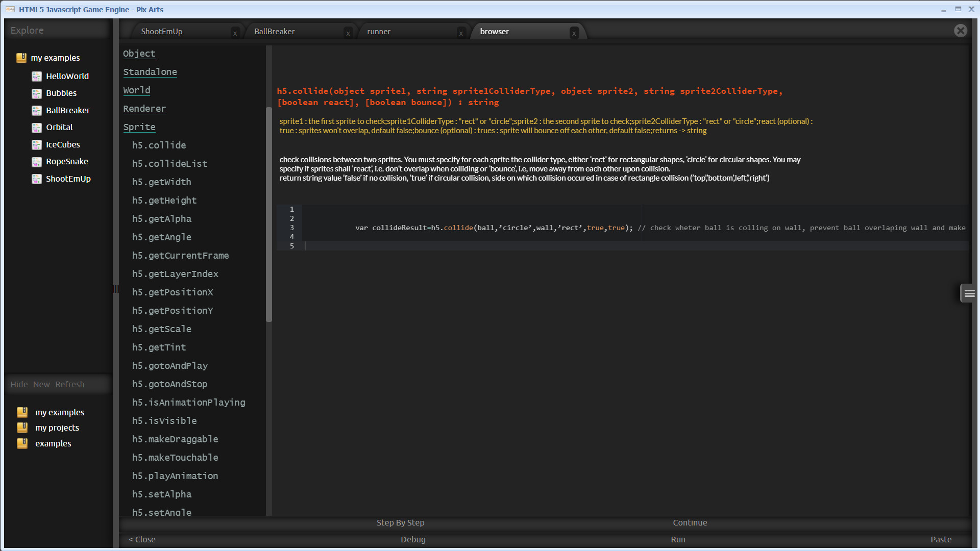The width and height of the screenshot is (980, 551).
Task: Open the RopeSnake example icon
Action: (36, 161)
